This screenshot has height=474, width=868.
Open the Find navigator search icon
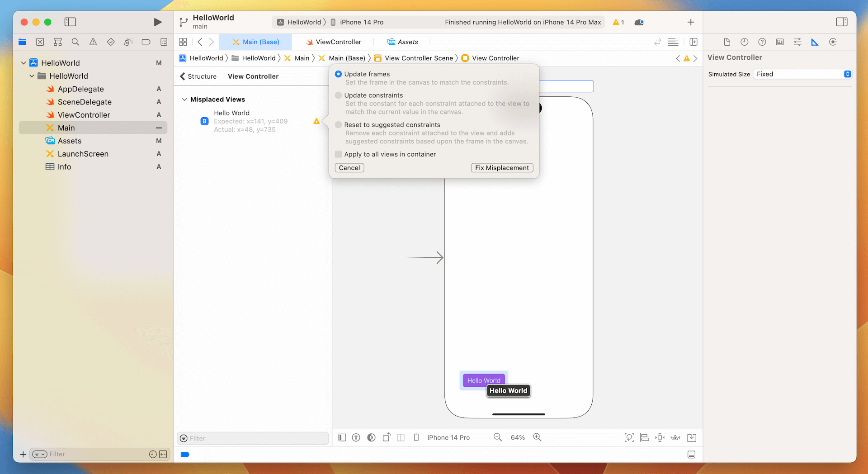click(x=75, y=42)
